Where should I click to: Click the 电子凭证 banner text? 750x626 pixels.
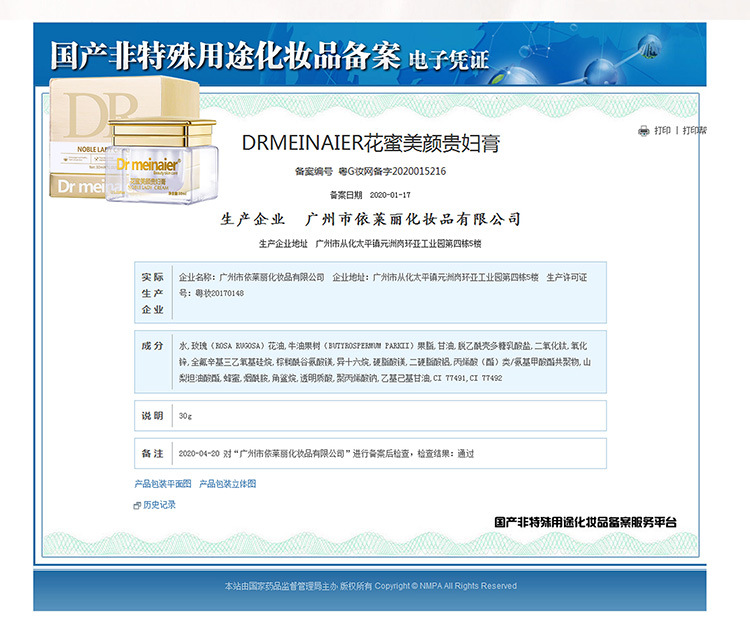click(x=449, y=61)
